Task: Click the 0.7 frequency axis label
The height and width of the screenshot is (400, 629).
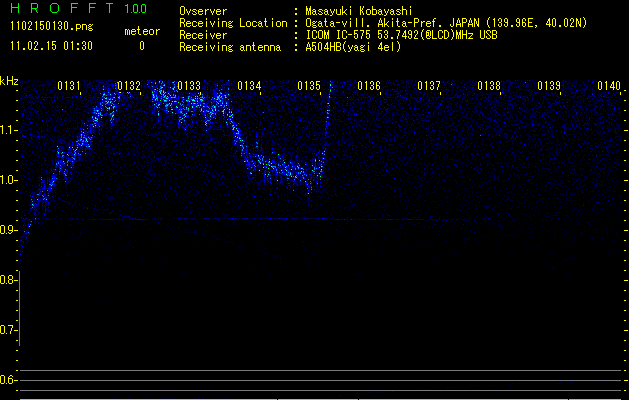Action: tap(9, 329)
